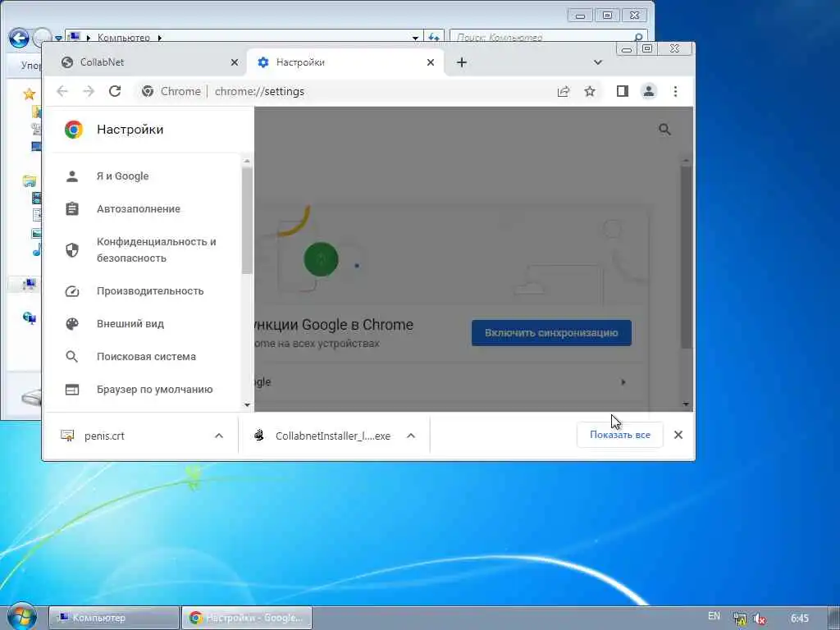Click Favorites star in Explorer sidebar

click(29, 95)
